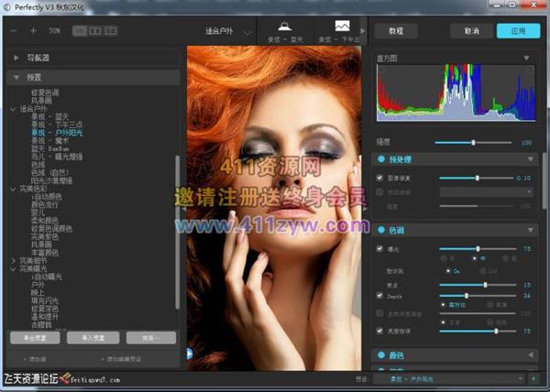Collapse the 直方图 histogram panel
This screenshot has height=392, width=550.
click(x=527, y=58)
